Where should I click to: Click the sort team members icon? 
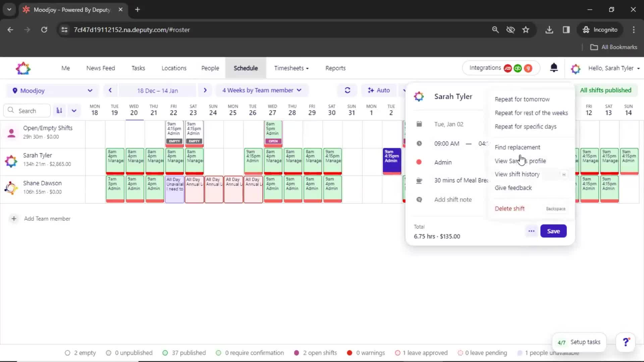[59, 111]
